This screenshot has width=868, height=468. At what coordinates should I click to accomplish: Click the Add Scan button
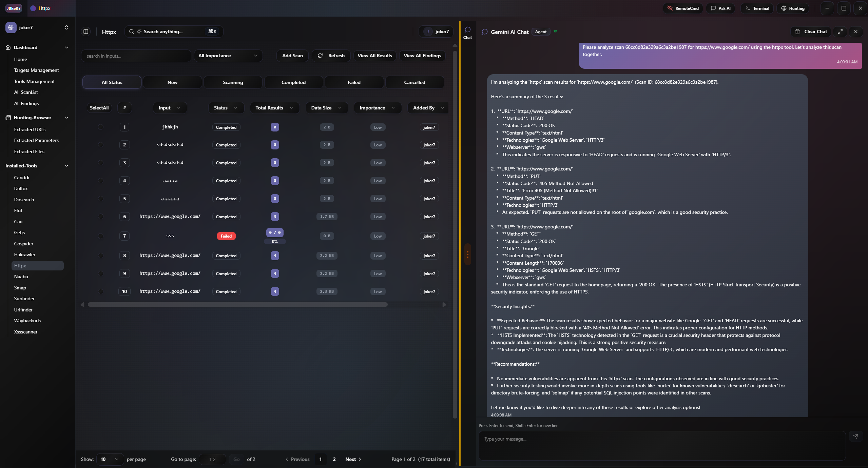(292, 56)
